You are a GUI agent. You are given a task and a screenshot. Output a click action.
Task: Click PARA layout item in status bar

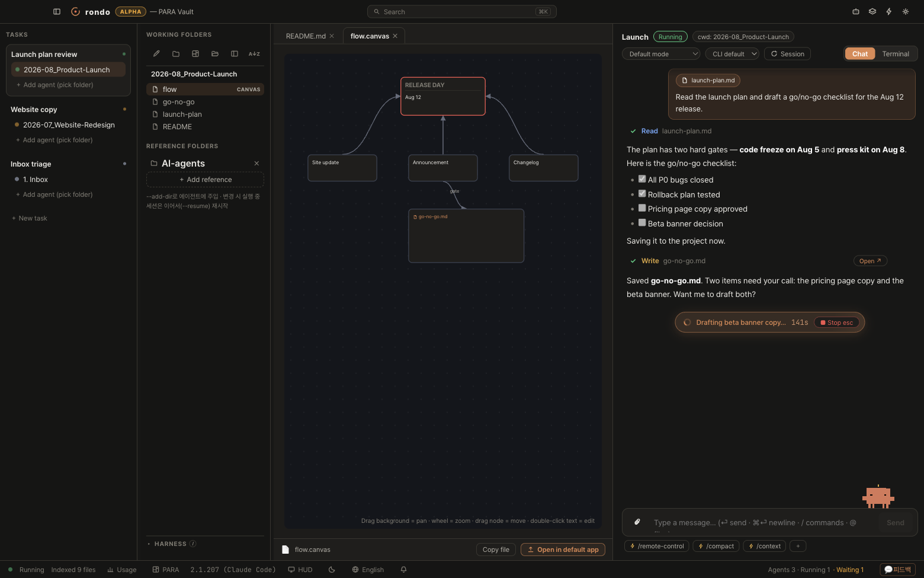click(166, 570)
